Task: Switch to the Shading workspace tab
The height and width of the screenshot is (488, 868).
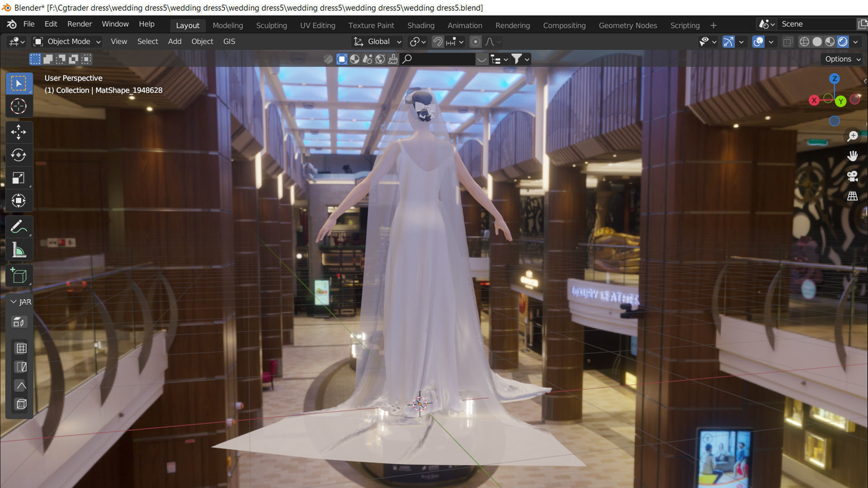Action: (420, 25)
